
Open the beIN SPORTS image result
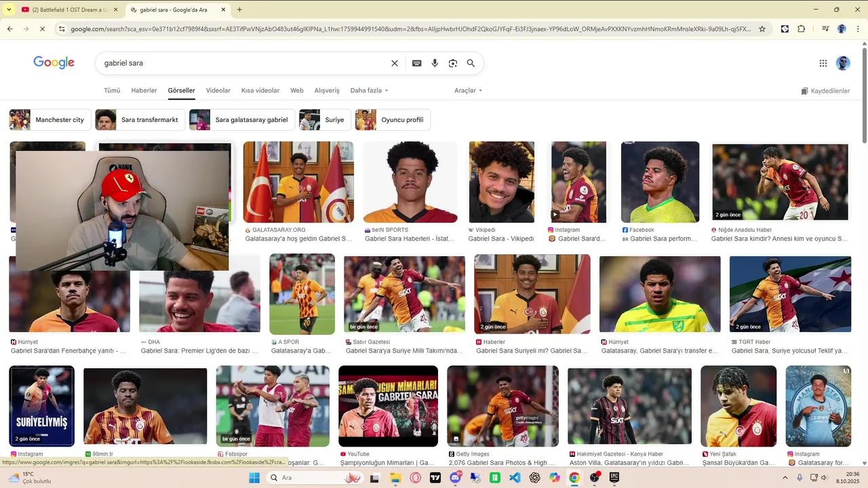(410, 182)
